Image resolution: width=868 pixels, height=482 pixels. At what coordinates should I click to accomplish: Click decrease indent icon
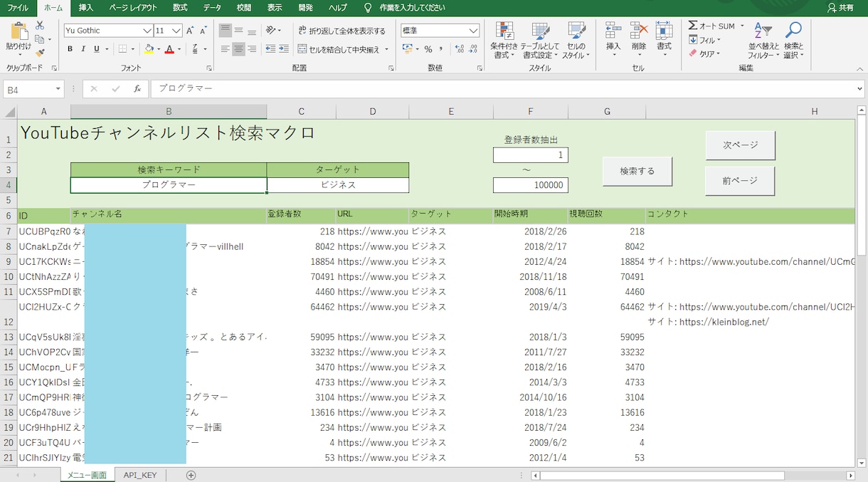point(270,49)
